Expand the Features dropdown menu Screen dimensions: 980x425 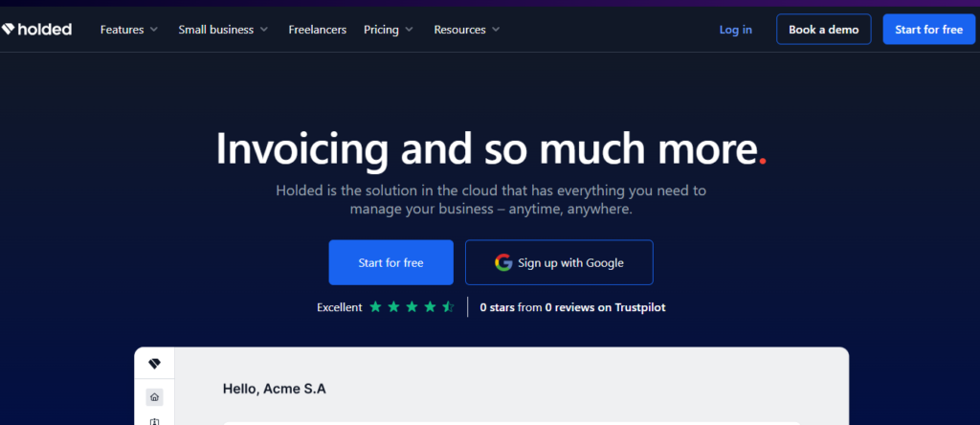click(x=129, y=30)
